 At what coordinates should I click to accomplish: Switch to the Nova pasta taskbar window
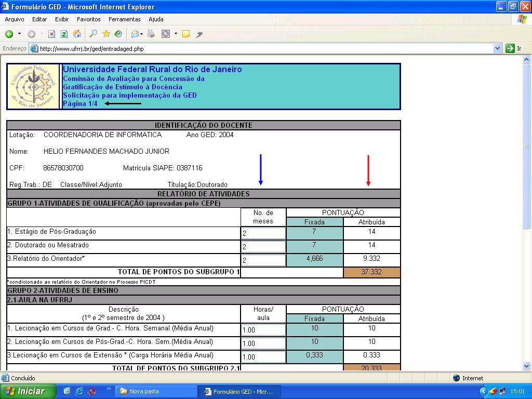(156, 391)
